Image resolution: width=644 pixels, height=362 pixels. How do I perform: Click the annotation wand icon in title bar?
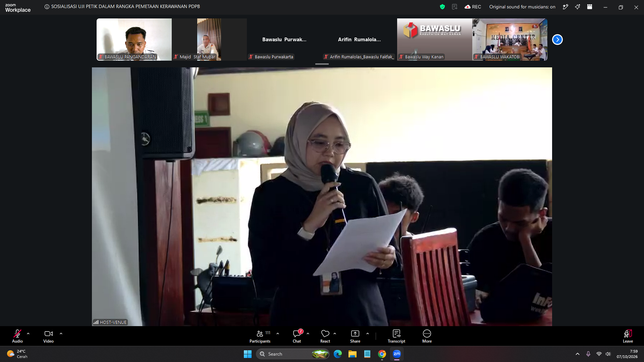click(x=566, y=7)
